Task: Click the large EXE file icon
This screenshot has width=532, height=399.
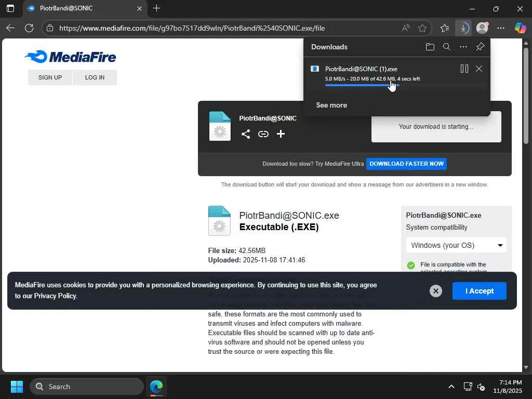Action: tap(219, 221)
